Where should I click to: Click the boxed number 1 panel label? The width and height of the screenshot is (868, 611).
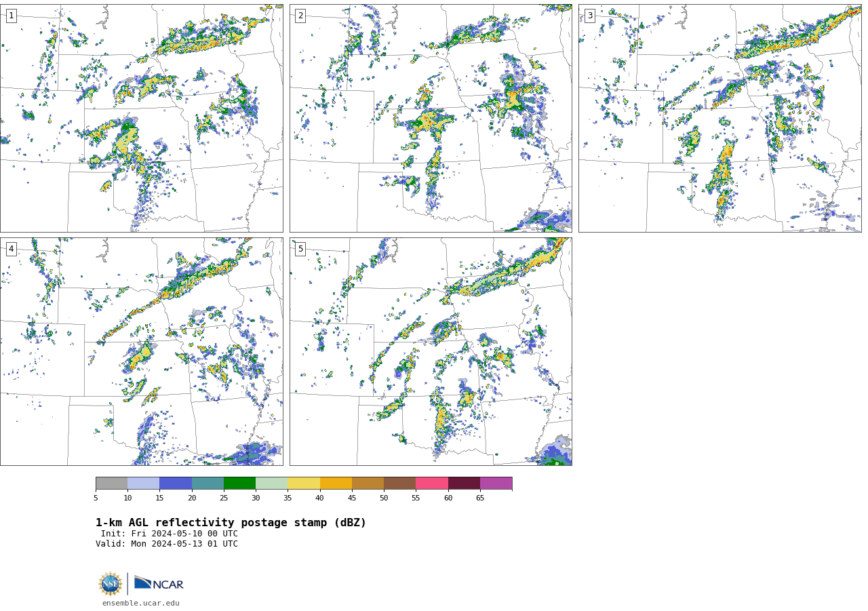point(11,16)
